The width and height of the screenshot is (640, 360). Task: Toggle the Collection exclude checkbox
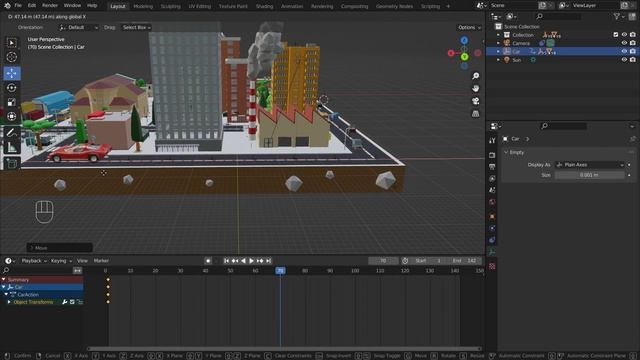pos(616,35)
